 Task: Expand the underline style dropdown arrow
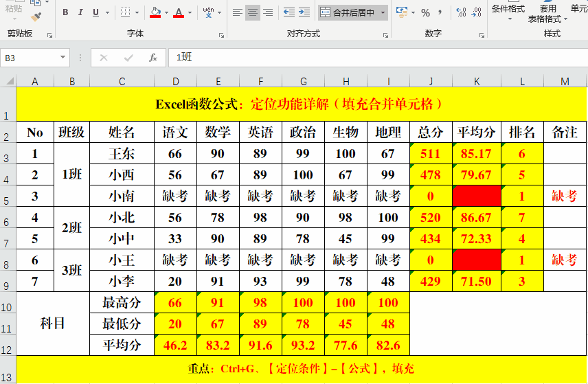[108, 13]
